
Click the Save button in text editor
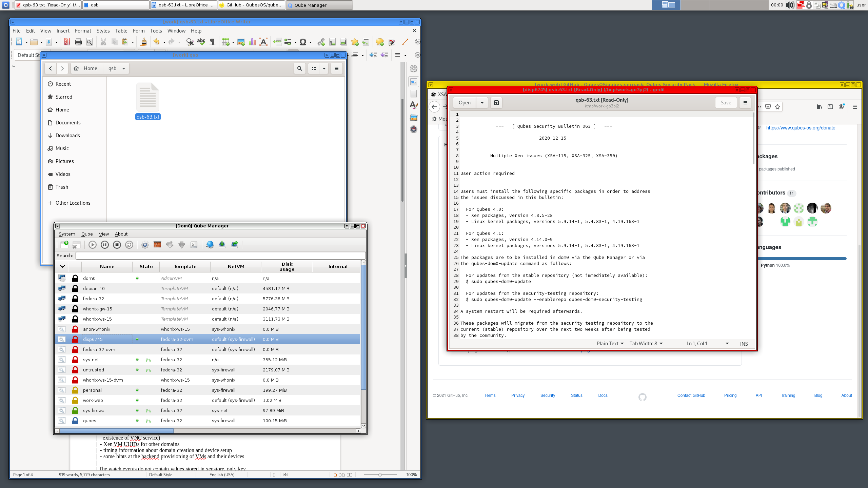point(726,102)
